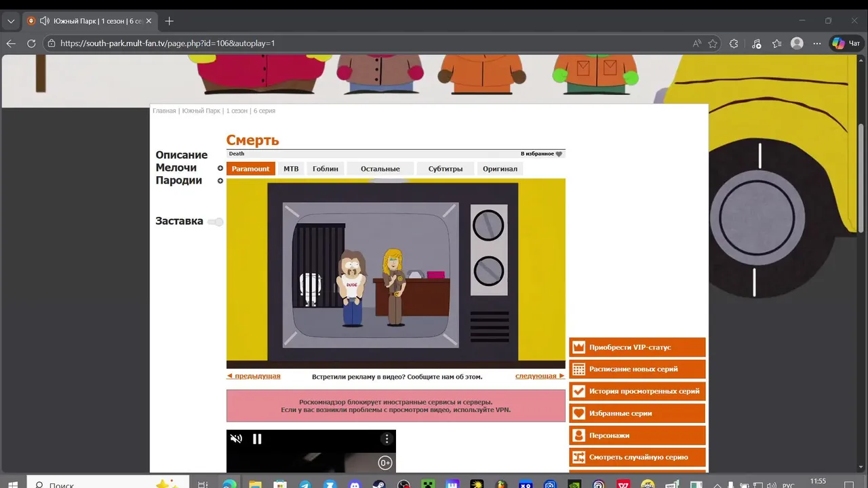Viewport: 868px width, 488px height.
Task: Pause the small video player
Action: [x=257, y=439]
